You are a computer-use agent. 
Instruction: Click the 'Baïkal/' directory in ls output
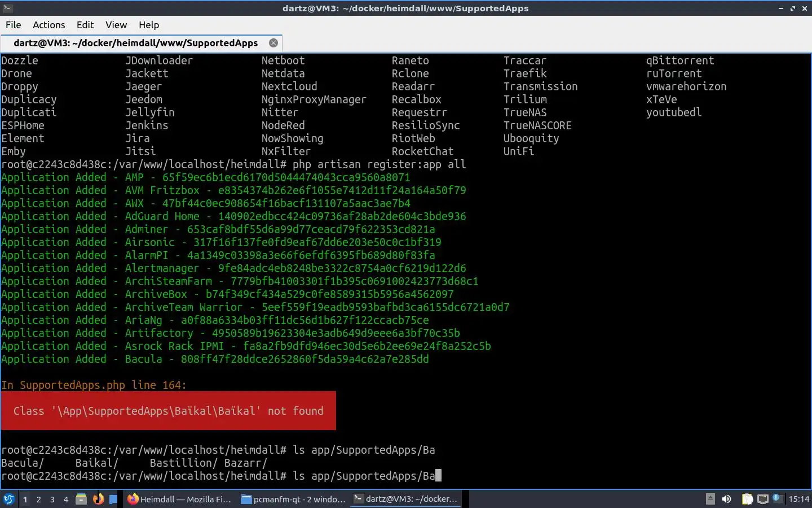(x=97, y=463)
